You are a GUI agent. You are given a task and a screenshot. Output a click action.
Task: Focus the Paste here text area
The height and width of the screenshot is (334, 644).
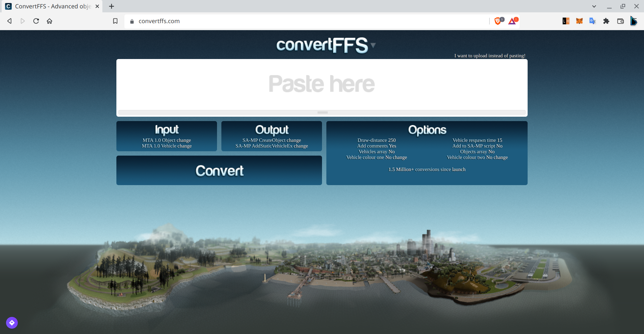pyautogui.click(x=322, y=85)
